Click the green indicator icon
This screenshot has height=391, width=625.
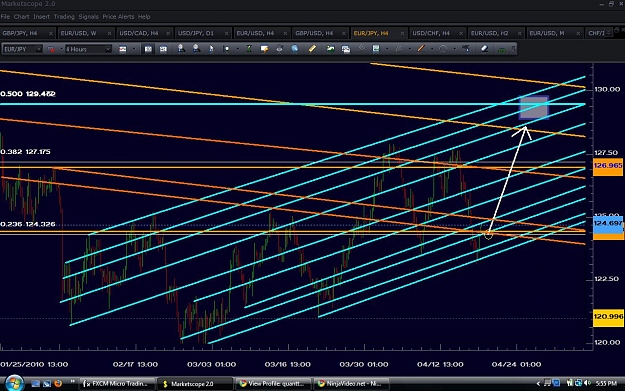tap(249, 49)
